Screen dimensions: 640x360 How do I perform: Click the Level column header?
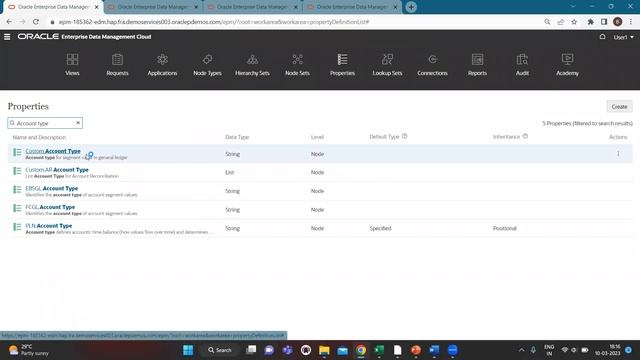point(317,137)
